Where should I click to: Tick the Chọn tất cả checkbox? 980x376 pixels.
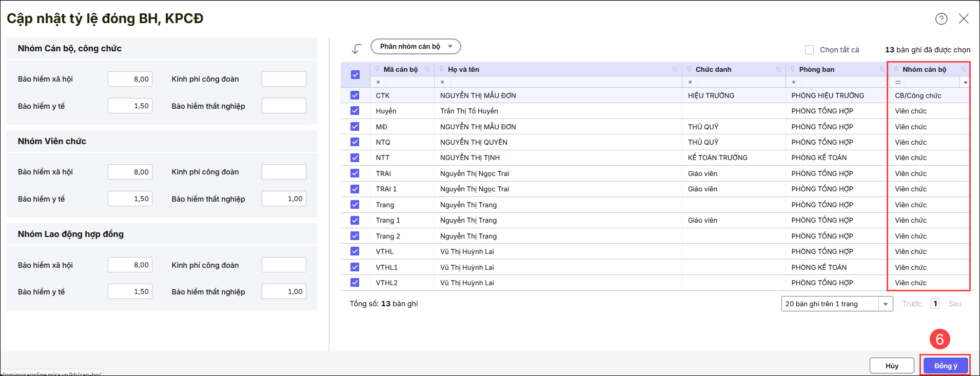pyautogui.click(x=810, y=50)
